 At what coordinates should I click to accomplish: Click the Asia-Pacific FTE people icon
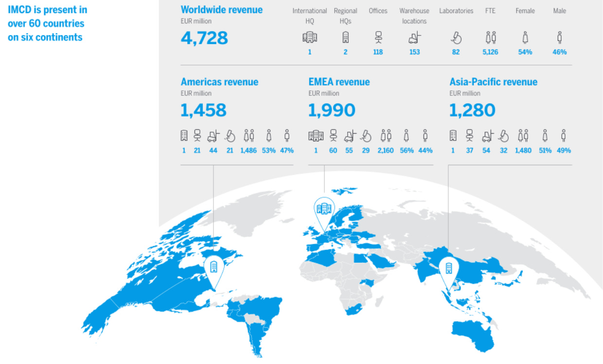524,135
